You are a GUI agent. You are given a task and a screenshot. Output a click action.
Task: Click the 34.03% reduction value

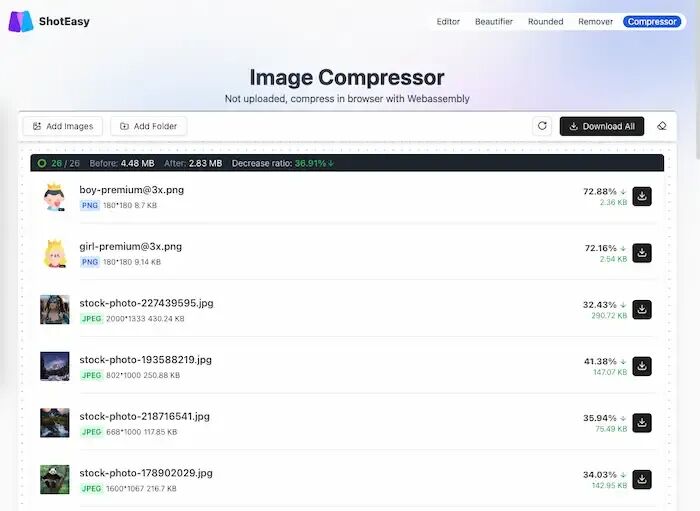[600, 475]
